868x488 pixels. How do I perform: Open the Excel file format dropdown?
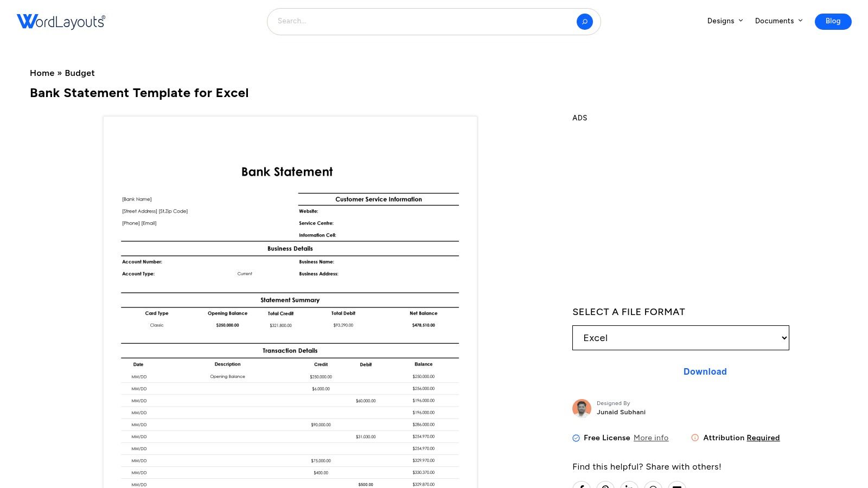(x=680, y=338)
